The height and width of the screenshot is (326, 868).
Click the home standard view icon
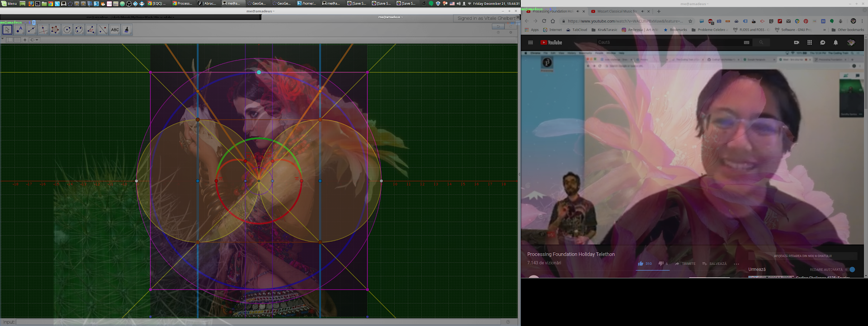[25, 40]
